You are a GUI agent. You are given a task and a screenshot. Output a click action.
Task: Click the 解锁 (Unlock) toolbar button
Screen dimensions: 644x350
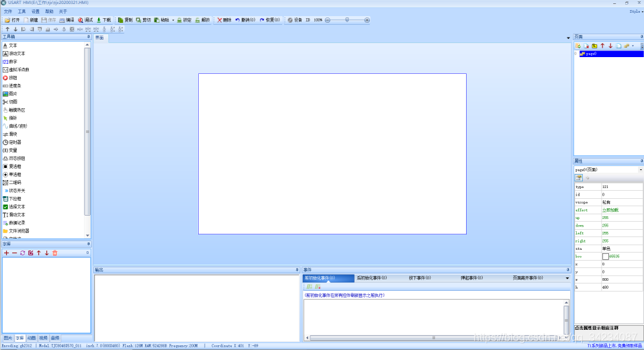202,19
